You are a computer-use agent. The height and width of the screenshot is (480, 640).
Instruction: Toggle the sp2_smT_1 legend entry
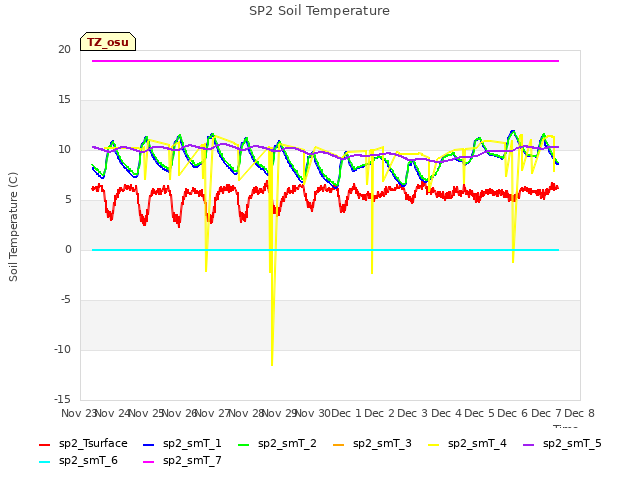click(x=182, y=444)
